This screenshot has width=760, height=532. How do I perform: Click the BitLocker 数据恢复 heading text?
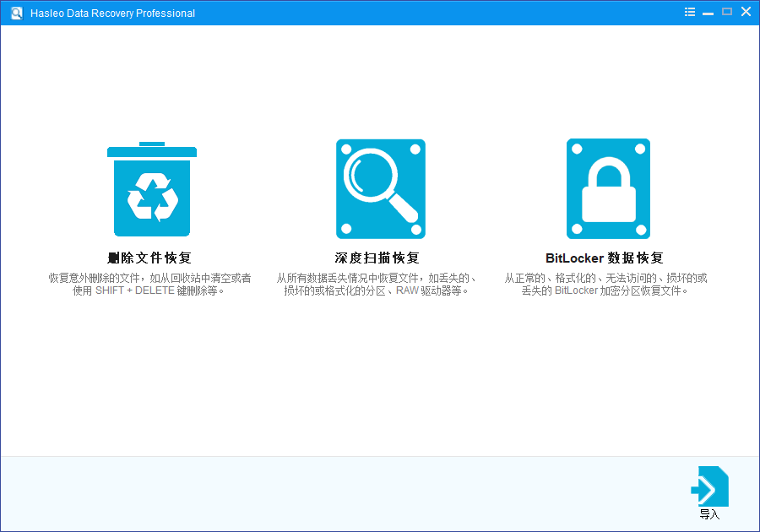608,258
